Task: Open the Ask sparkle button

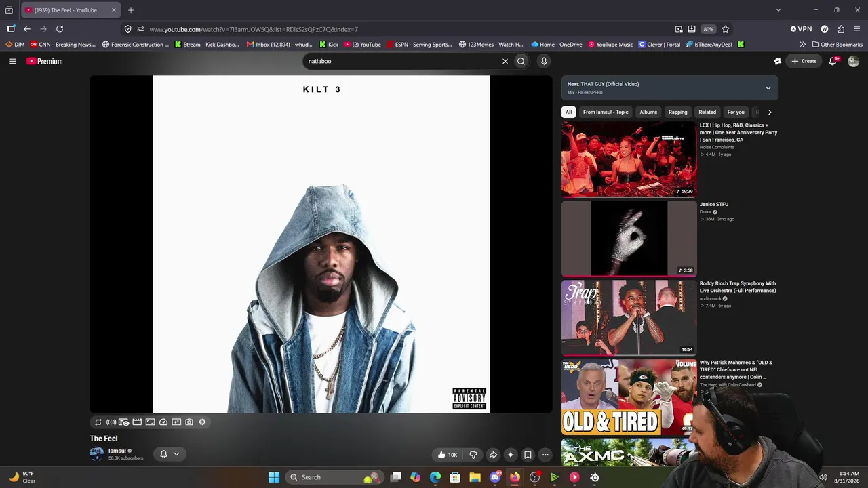Action: click(511, 455)
